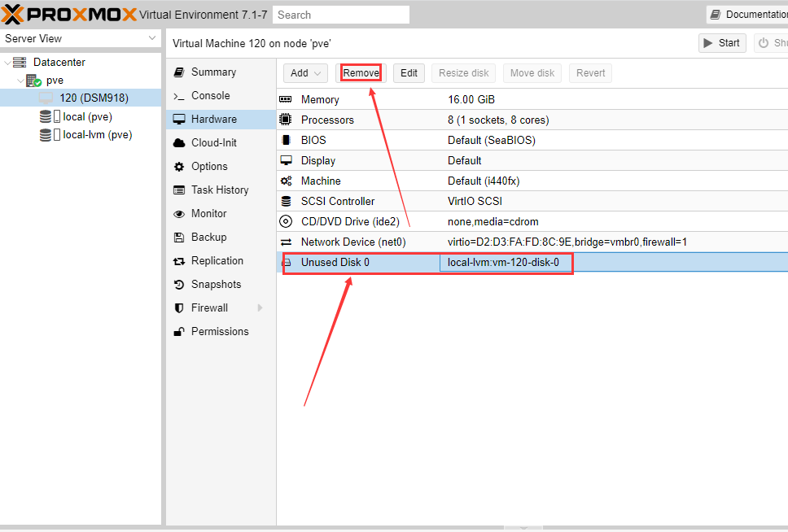Click the Options gear icon

(179, 167)
